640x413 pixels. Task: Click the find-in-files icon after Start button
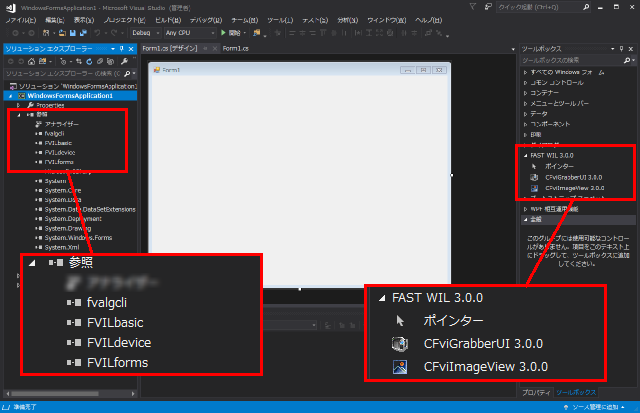pos(256,33)
